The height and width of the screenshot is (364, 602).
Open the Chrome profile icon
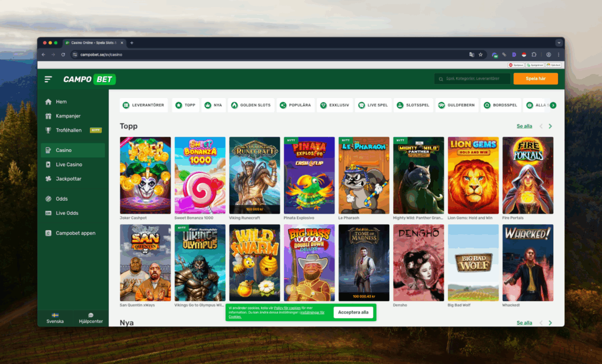(549, 55)
